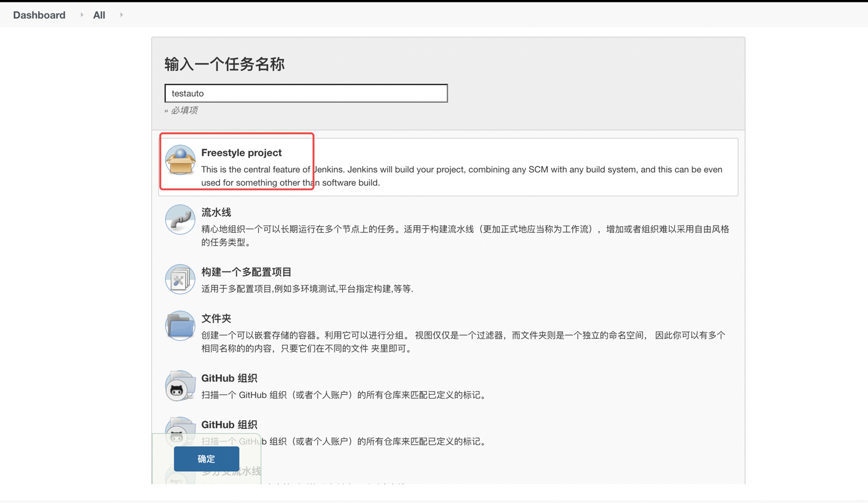Select the 构建一个多配置项目 tools icon
The width and height of the screenshot is (868, 503).
pyautogui.click(x=180, y=279)
